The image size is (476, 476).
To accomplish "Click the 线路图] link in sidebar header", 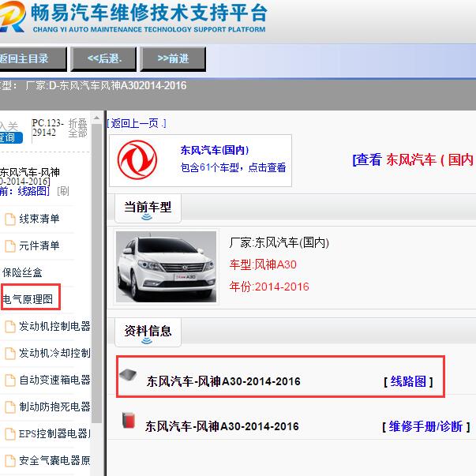I will tap(33, 191).
